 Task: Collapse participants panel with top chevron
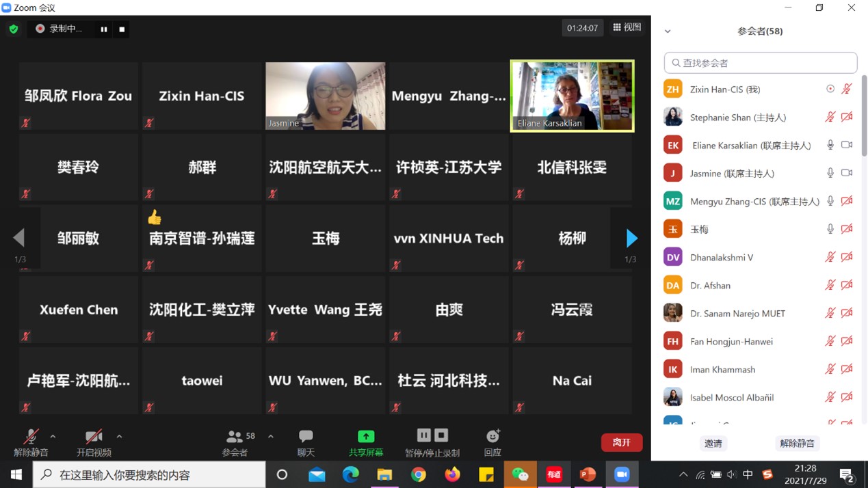click(x=668, y=31)
